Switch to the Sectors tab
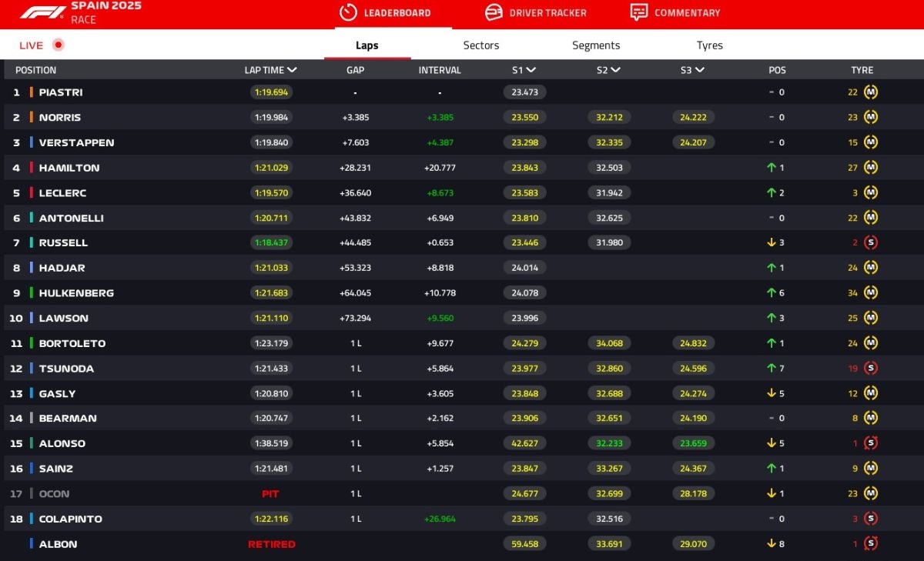The height and width of the screenshot is (561, 924). [481, 45]
